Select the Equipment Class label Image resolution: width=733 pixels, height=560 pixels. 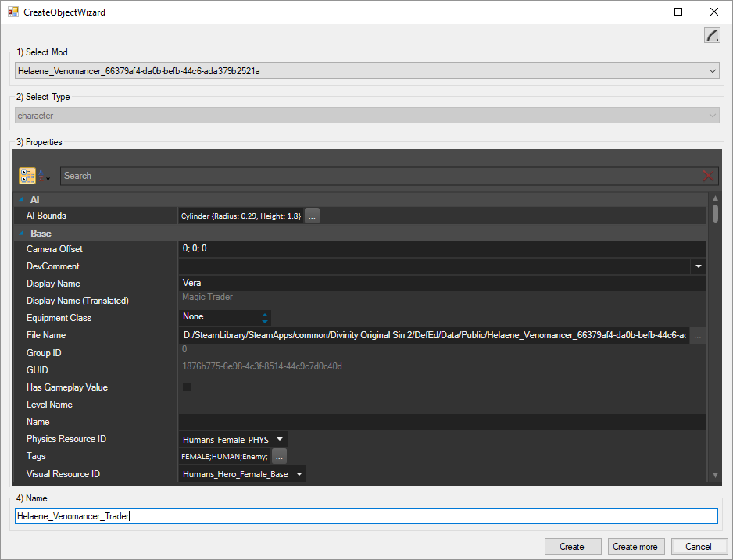click(59, 318)
